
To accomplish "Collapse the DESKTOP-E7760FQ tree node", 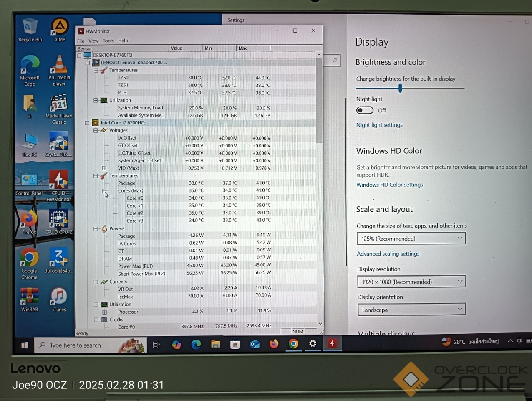I will (79, 55).
